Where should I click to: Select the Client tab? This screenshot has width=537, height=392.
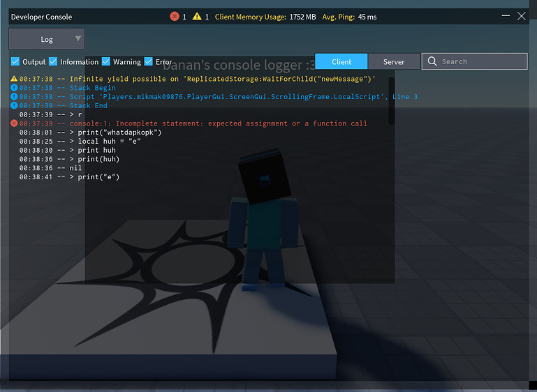pyautogui.click(x=341, y=61)
